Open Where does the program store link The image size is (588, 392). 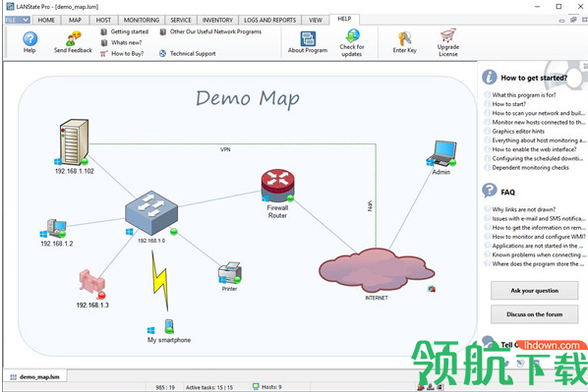click(538, 264)
